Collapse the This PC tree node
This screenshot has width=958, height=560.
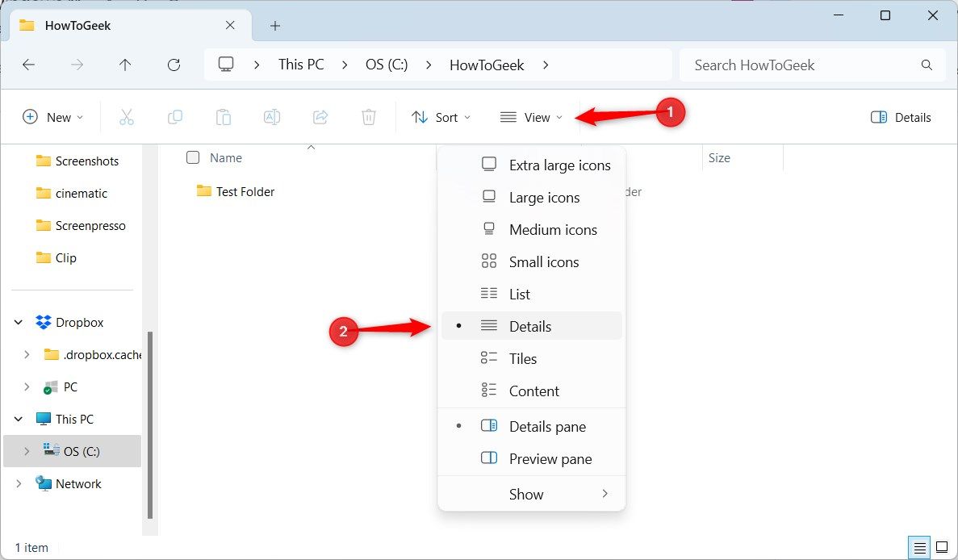point(19,419)
